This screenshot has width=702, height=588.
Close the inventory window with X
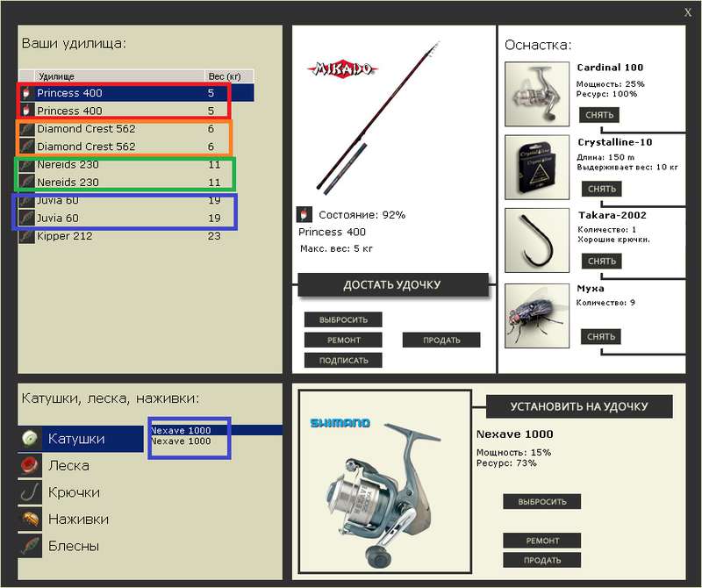click(688, 12)
